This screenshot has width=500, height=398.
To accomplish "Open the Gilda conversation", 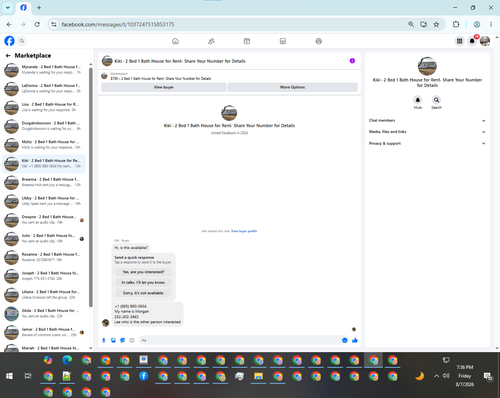I will 44,313.
